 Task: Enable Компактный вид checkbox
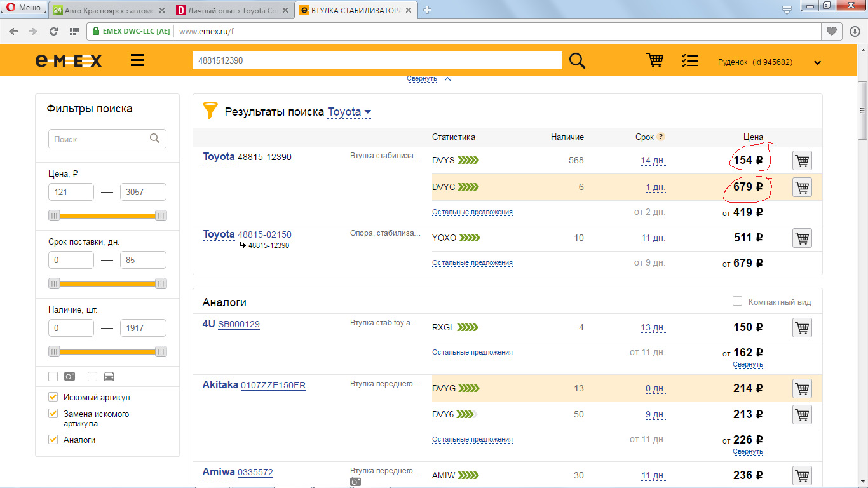(x=737, y=301)
